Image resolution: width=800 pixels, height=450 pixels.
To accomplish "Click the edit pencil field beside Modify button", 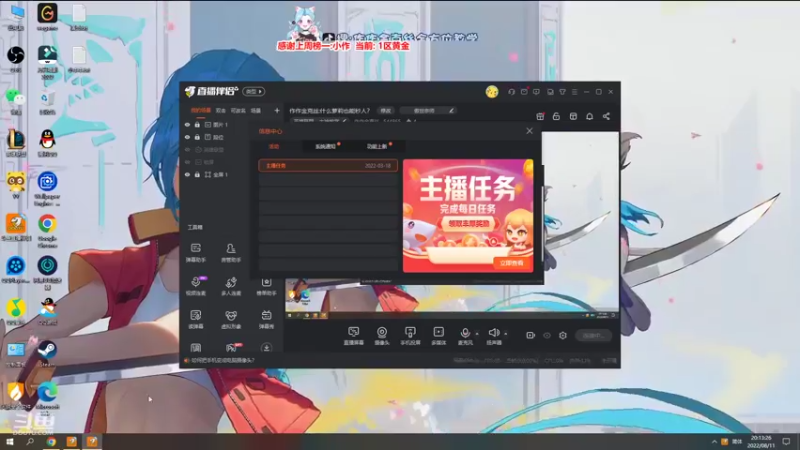I will (x=428, y=111).
